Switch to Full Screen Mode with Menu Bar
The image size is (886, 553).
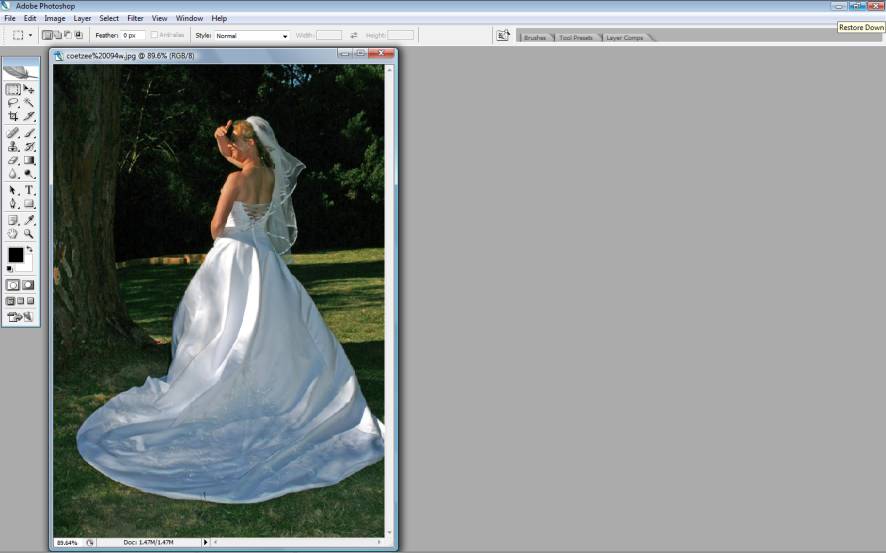coord(20,301)
